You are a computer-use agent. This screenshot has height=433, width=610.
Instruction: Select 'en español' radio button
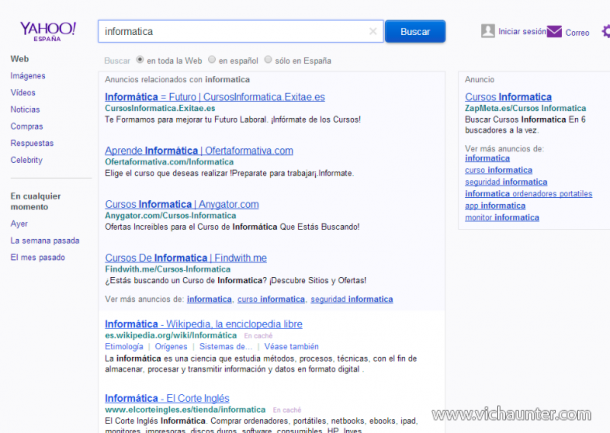tap(212, 60)
